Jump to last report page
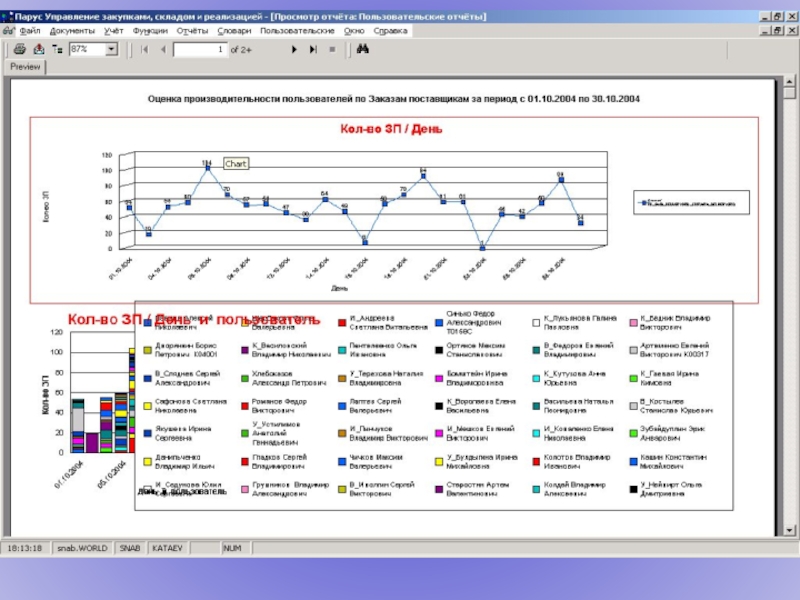The width and height of the screenshot is (800, 600). coord(313,48)
